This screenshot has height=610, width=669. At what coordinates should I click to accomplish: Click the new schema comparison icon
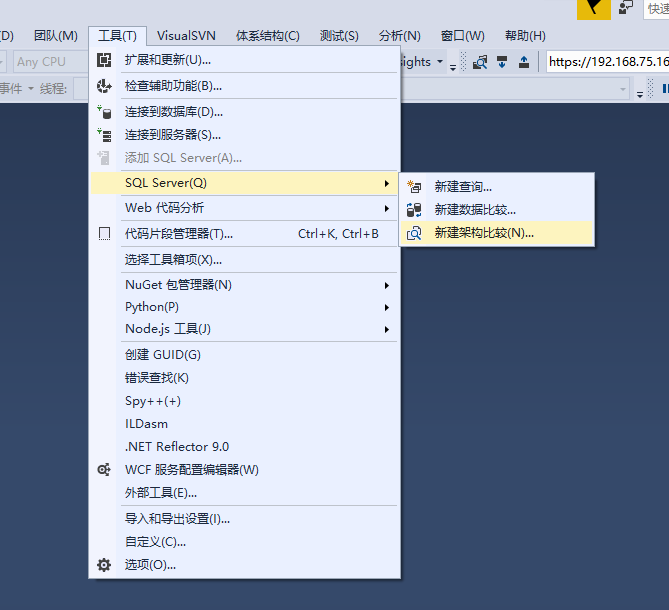(414, 233)
